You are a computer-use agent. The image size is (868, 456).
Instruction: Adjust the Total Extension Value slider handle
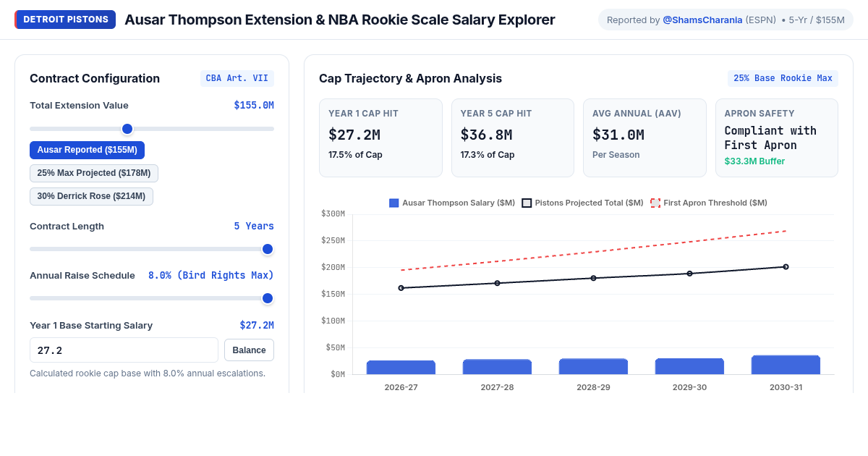point(127,129)
